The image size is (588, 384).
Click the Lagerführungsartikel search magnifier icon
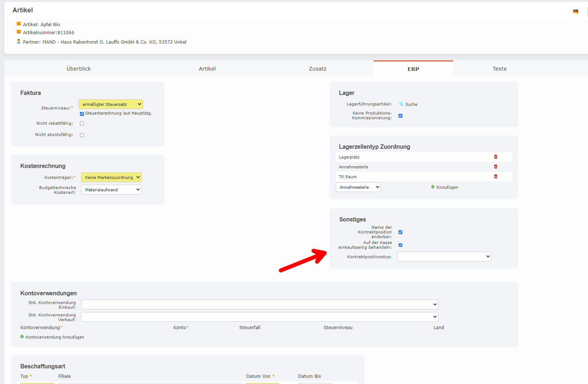[x=401, y=104]
